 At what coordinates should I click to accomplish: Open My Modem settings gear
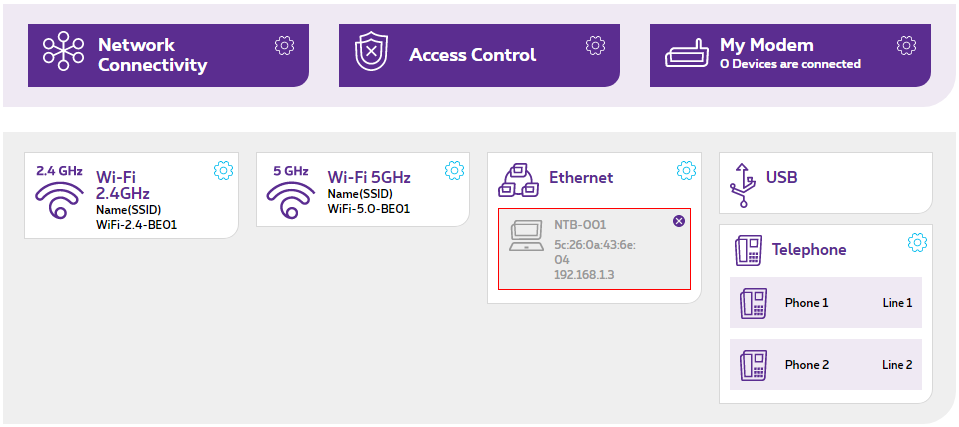[x=907, y=45]
